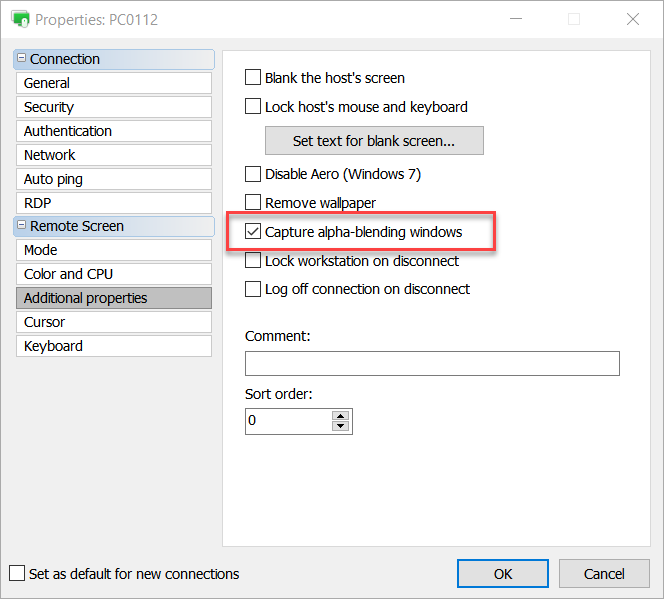The image size is (664, 599).
Task: Open the RDP settings page
Action: tap(113, 203)
